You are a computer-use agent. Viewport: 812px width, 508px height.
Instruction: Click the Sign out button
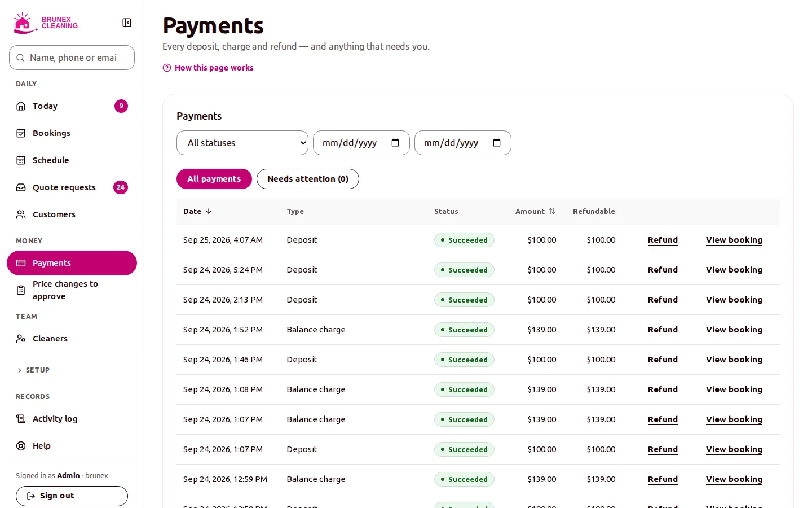[72, 496]
